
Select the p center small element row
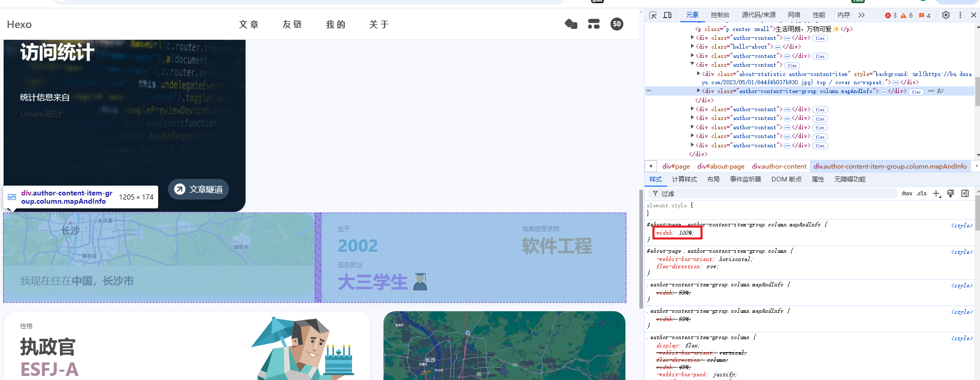774,29
